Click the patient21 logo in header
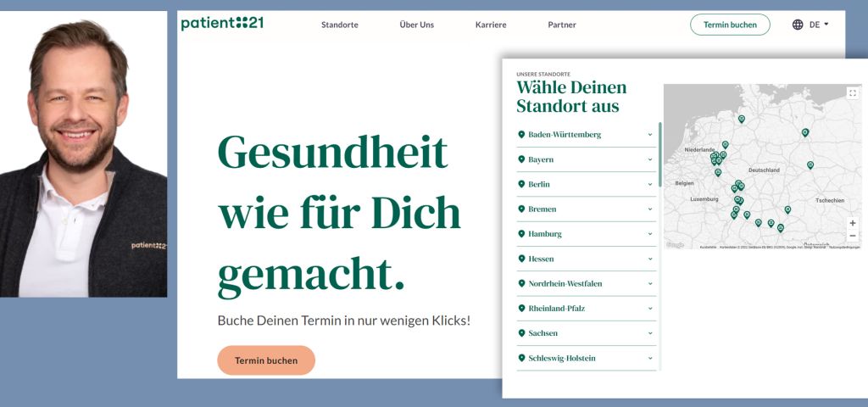 222,23
